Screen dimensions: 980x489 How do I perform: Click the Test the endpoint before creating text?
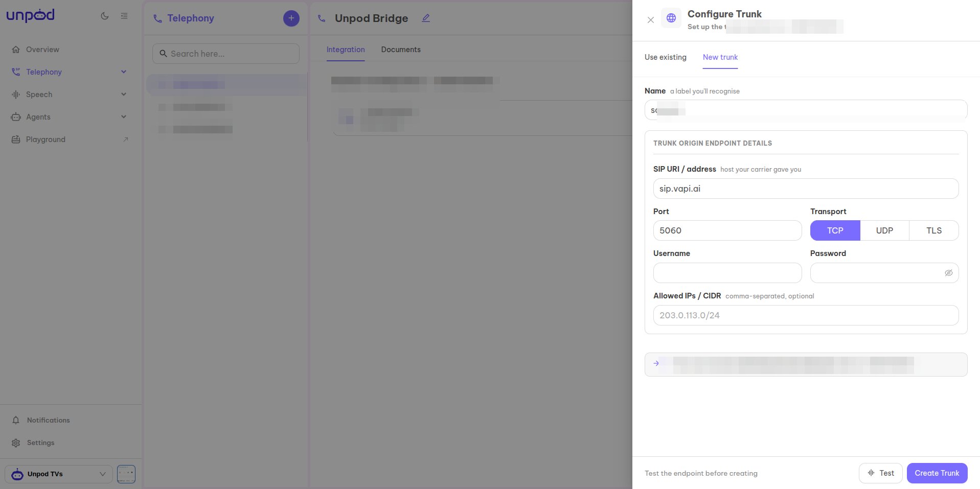701,473
